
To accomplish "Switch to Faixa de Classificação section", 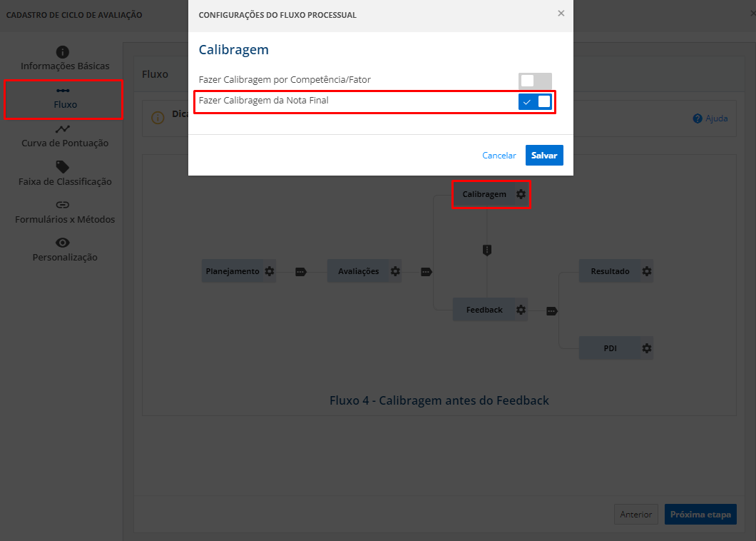I will click(x=64, y=174).
